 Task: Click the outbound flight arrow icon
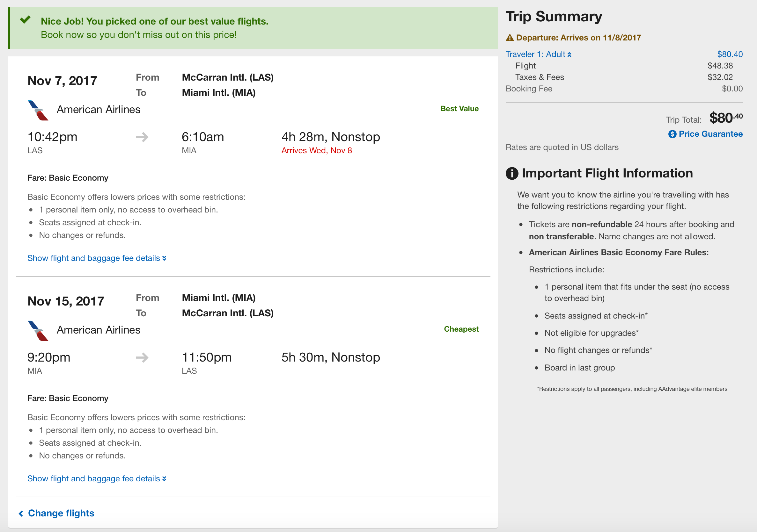pyautogui.click(x=142, y=137)
